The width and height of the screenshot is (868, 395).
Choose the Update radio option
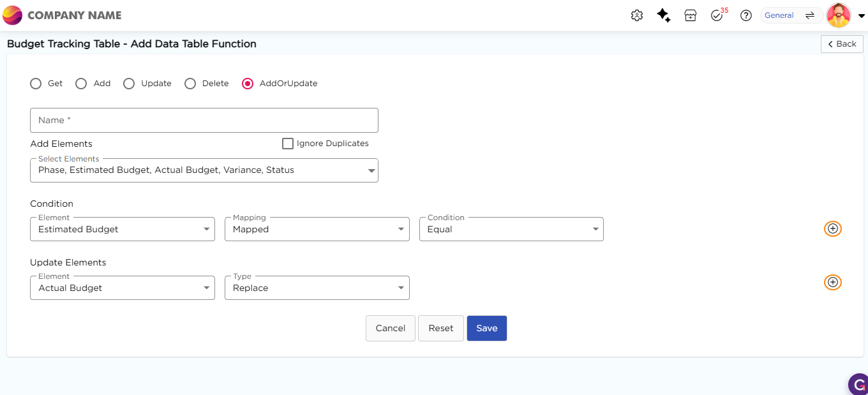(x=129, y=84)
